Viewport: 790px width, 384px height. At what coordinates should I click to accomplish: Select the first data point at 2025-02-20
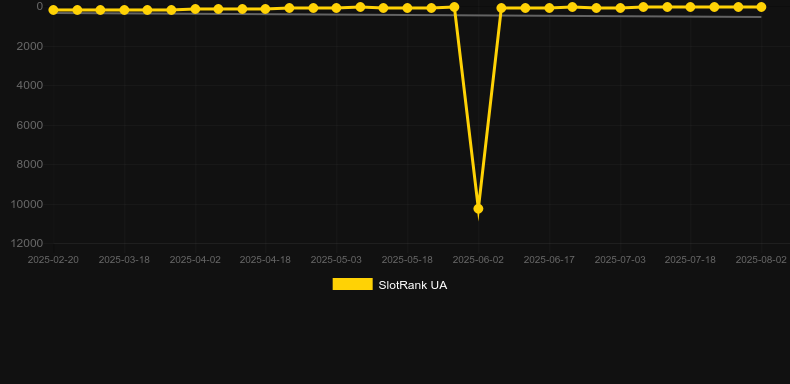point(53,10)
